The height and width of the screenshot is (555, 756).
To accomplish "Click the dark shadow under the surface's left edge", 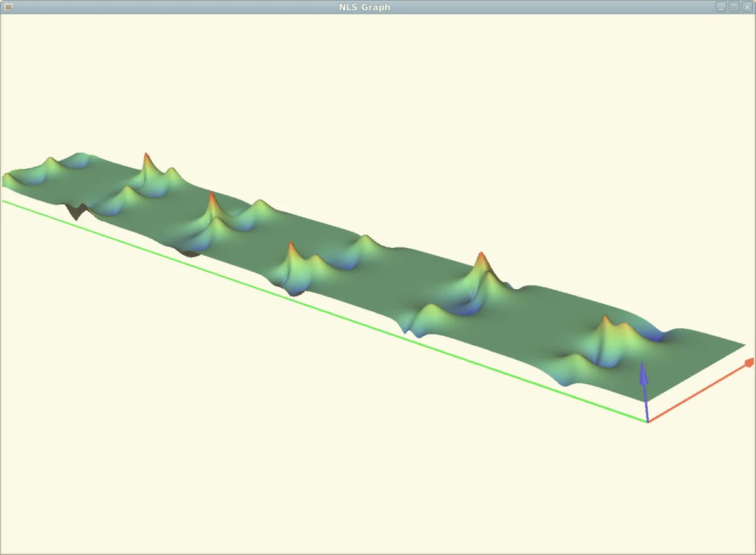I will (77, 211).
